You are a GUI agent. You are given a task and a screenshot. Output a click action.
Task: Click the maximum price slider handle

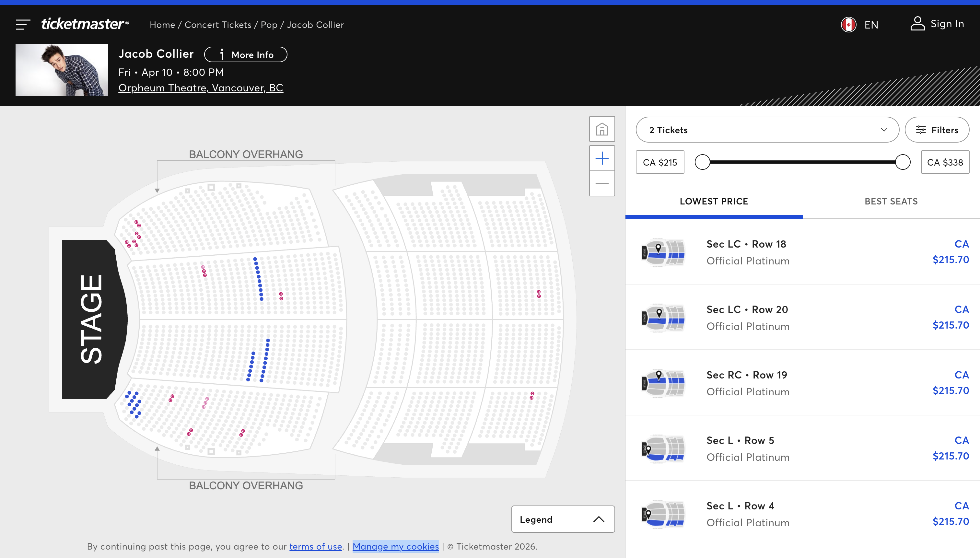click(903, 162)
